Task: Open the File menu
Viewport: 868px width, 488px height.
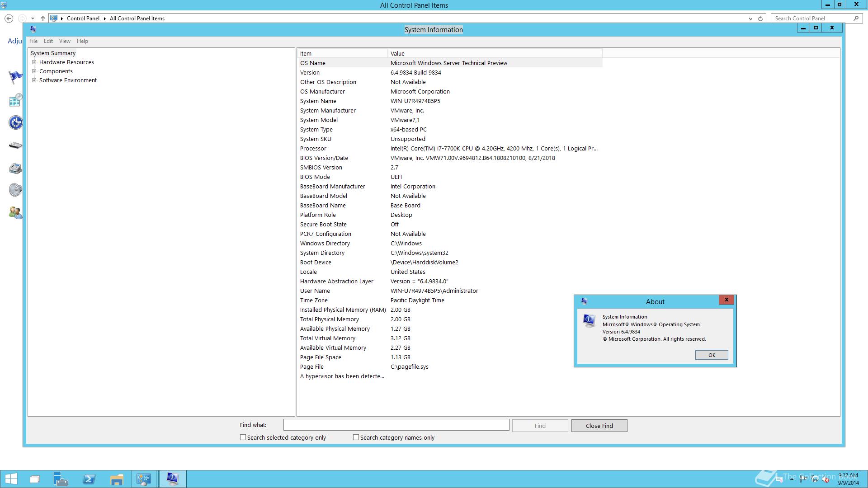Action: click(x=33, y=41)
